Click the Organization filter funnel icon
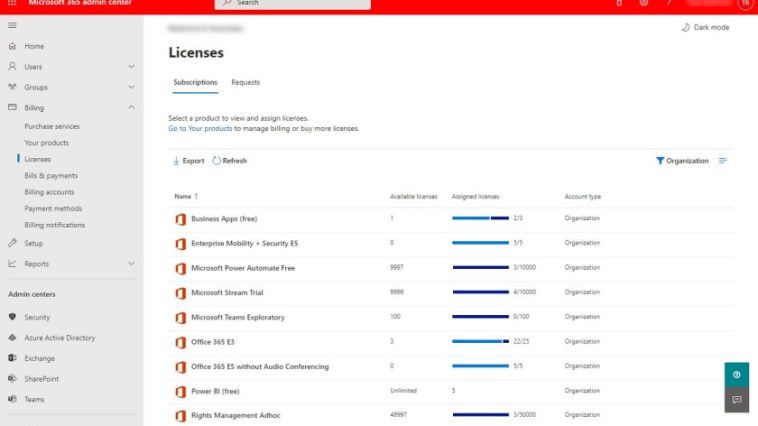The image size is (758, 426). (x=660, y=161)
